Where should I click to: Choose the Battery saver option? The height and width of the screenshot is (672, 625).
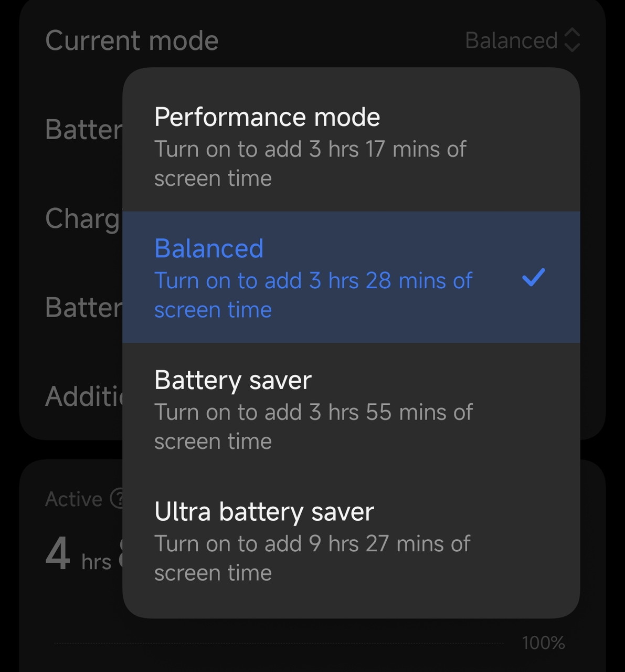point(232,380)
